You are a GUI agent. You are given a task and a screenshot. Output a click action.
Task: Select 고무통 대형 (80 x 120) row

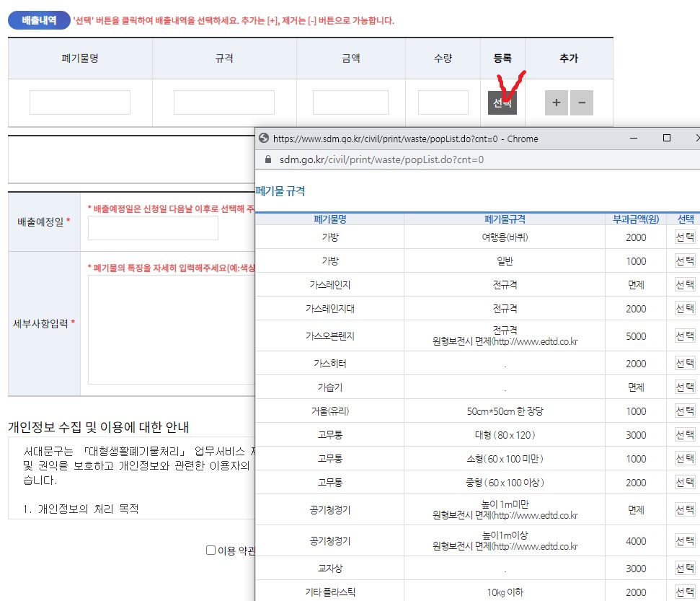pos(685,435)
